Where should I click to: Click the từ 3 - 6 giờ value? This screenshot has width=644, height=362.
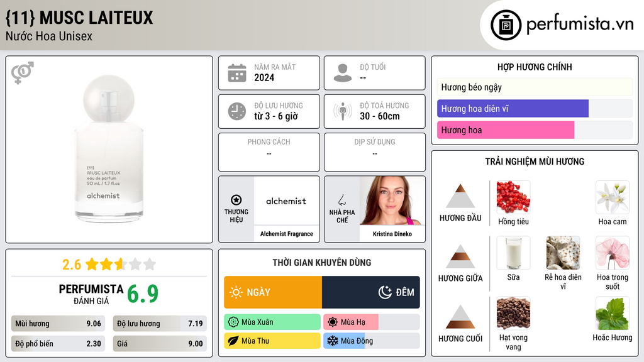[276, 116]
